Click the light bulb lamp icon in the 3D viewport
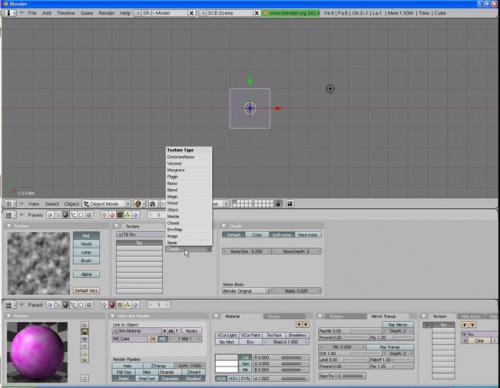 (x=330, y=89)
